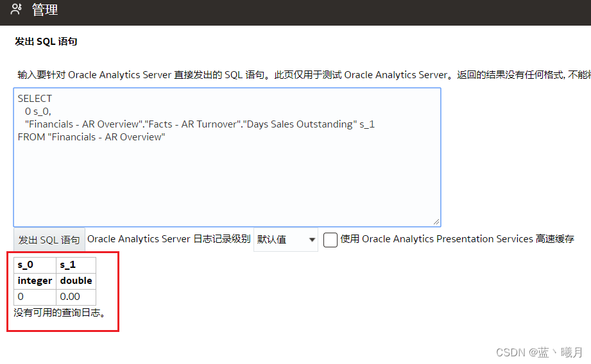This screenshot has width=591, height=364.
Task: Open the 默认值 logging level dropdown
Action: point(286,240)
